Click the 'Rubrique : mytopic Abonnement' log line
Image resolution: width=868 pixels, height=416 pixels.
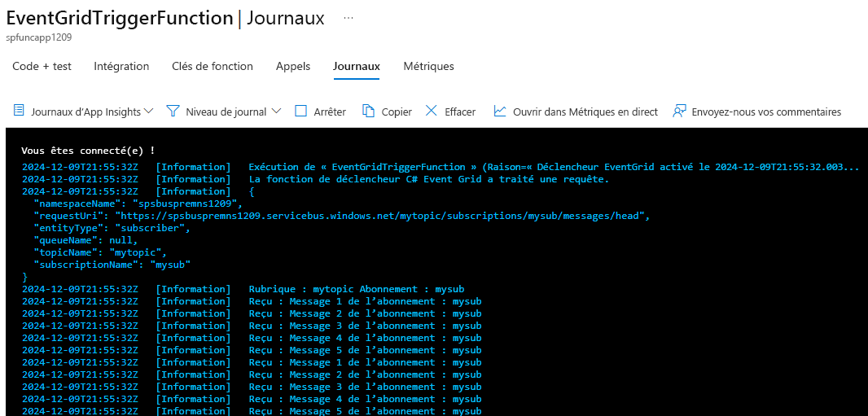243,289
